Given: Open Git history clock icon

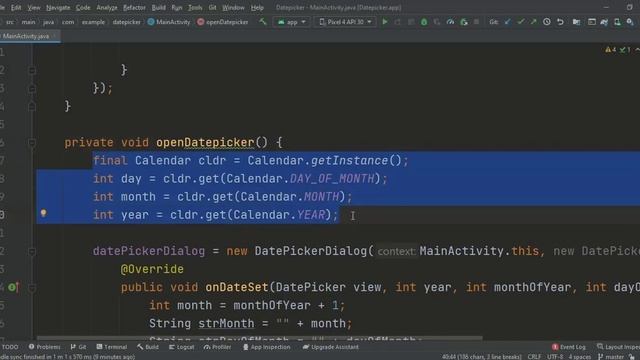Looking at the screenshot, I should point(547,22).
